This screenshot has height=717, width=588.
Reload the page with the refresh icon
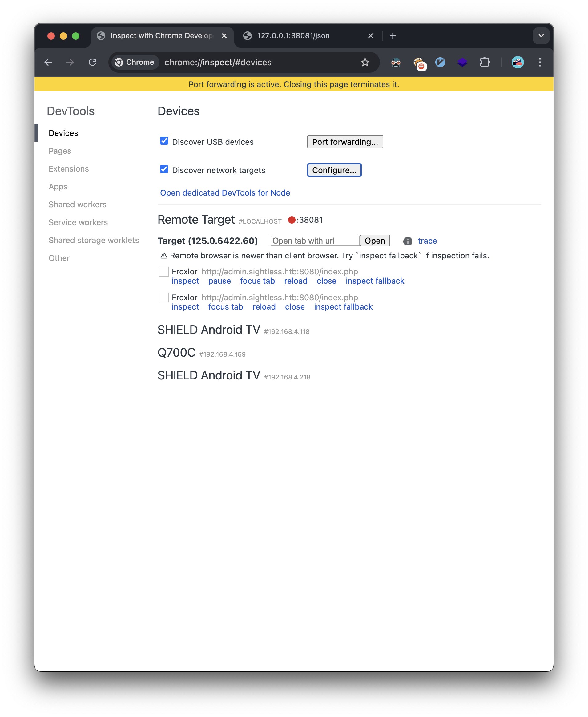pyautogui.click(x=92, y=62)
